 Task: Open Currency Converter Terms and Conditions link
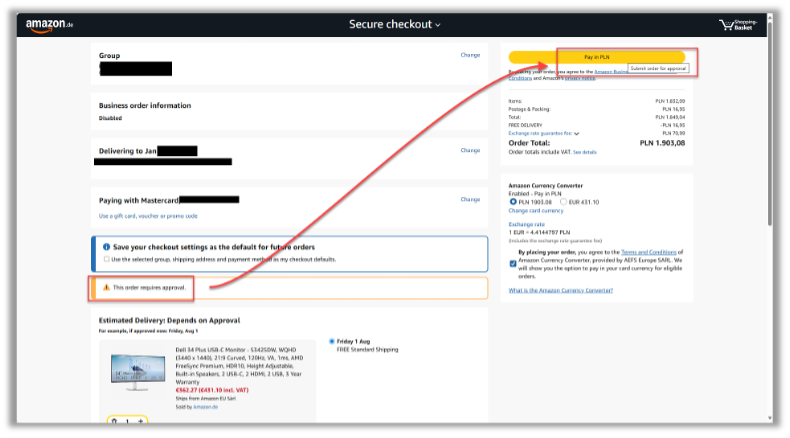coord(648,252)
